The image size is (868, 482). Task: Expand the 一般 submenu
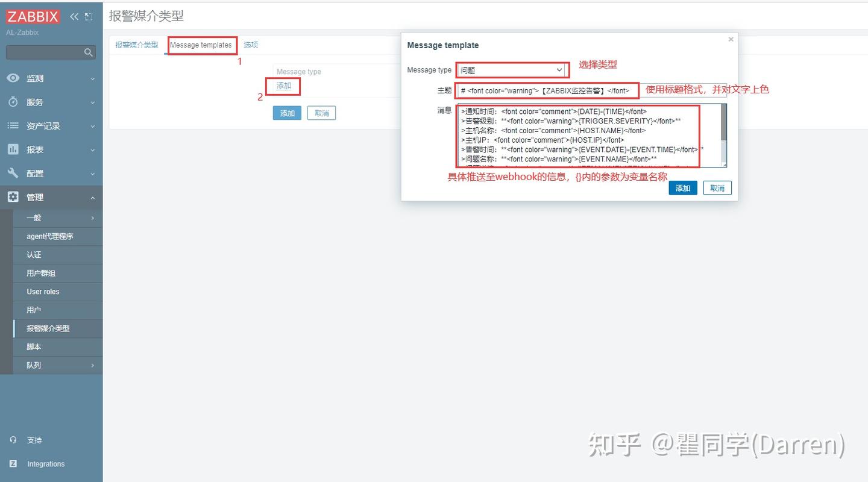pos(33,218)
